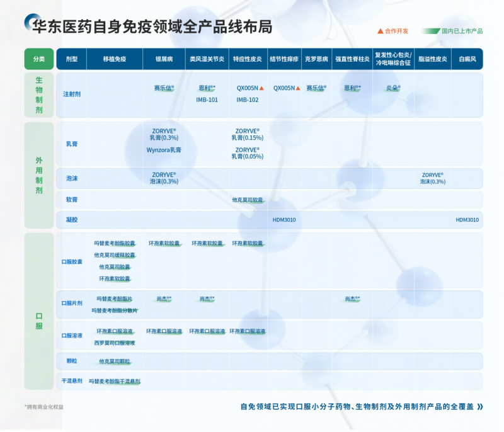Click 赛乐信 in the 银屑病 column

click(x=164, y=88)
